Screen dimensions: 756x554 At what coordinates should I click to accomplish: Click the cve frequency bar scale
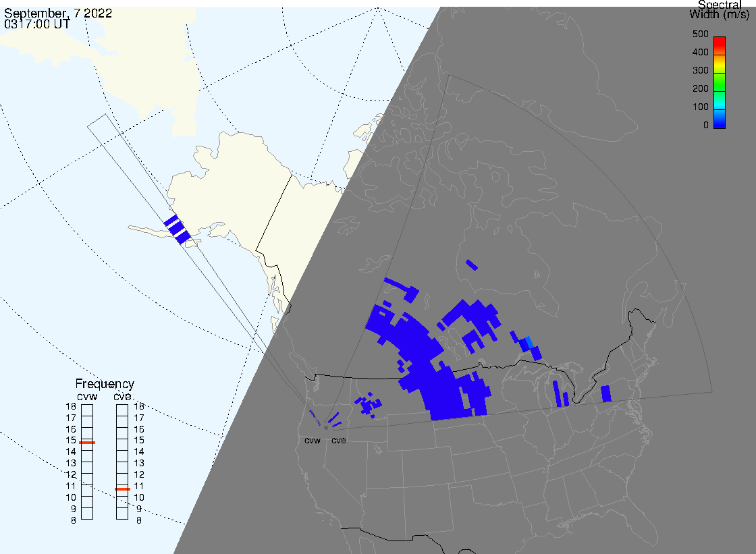click(122, 462)
